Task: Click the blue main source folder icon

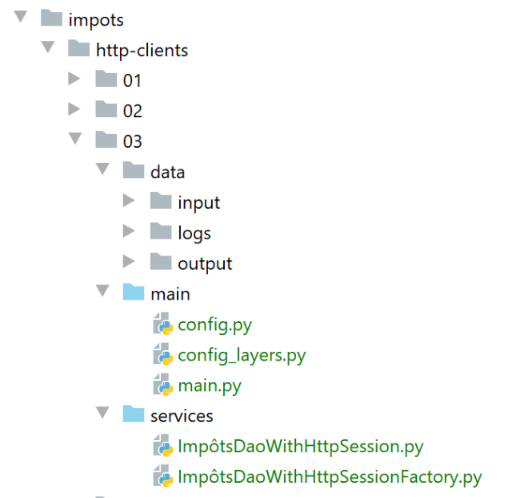Action: click(x=133, y=292)
